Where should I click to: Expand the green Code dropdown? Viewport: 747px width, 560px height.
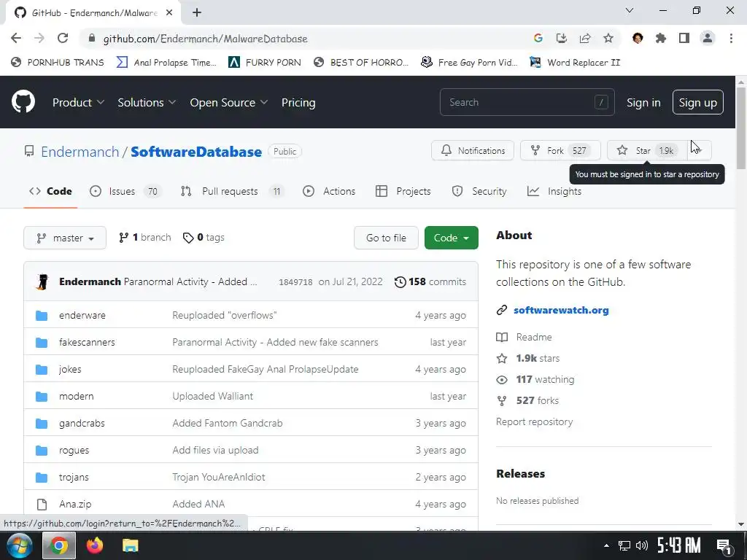point(451,238)
